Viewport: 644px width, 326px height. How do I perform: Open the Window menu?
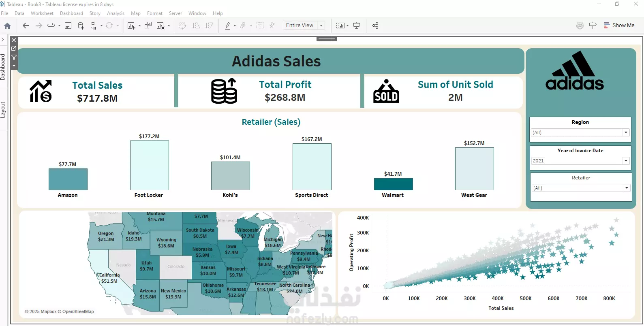(197, 13)
